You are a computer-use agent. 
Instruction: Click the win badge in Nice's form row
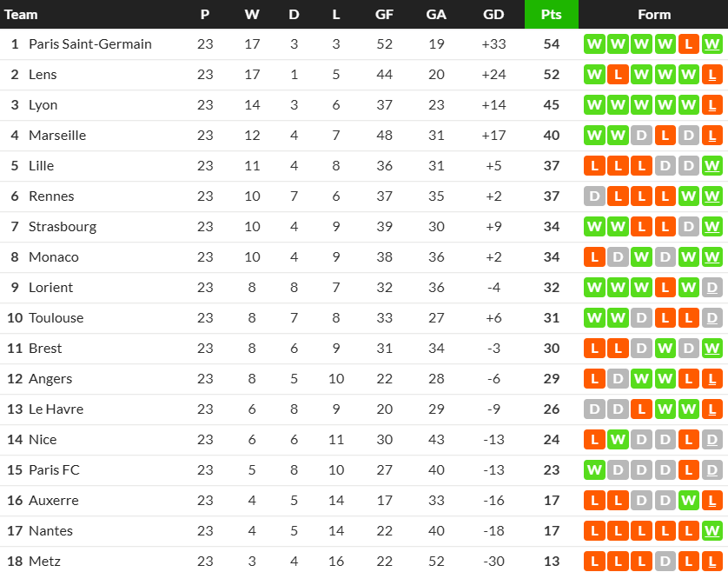point(618,440)
